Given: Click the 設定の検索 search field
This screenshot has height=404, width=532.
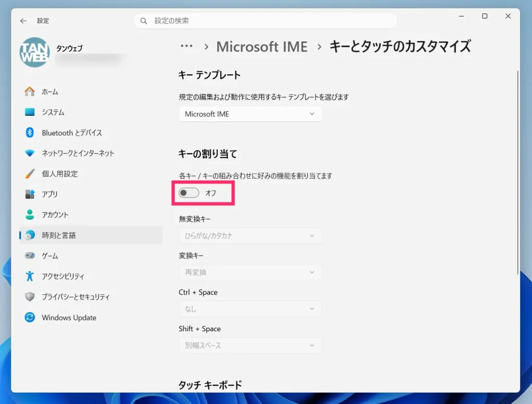Looking at the screenshot, I should pos(265,21).
